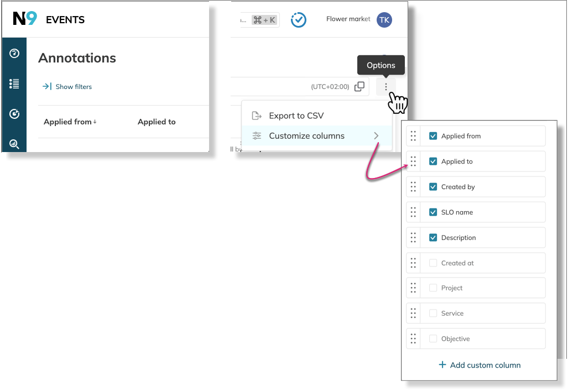The image size is (568, 392).
Task: Uncheck the Description column checkbox
Action: (433, 238)
